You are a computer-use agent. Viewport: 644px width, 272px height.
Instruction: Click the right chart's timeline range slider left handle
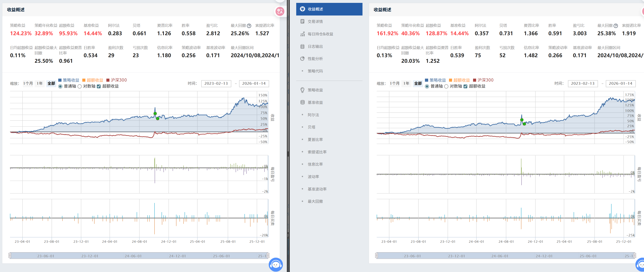click(x=376, y=256)
